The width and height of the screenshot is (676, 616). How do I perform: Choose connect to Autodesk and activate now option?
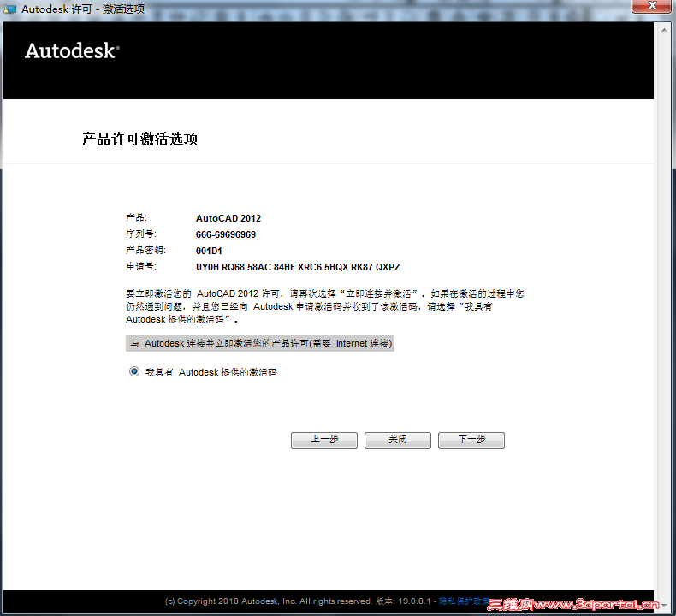(260, 344)
